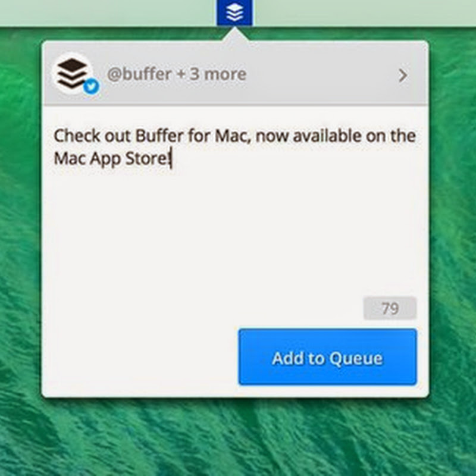The height and width of the screenshot is (476, 476).
Task: Click the Buffer menu bar icon
Action: pyautogui.click(x=234, y=12)
